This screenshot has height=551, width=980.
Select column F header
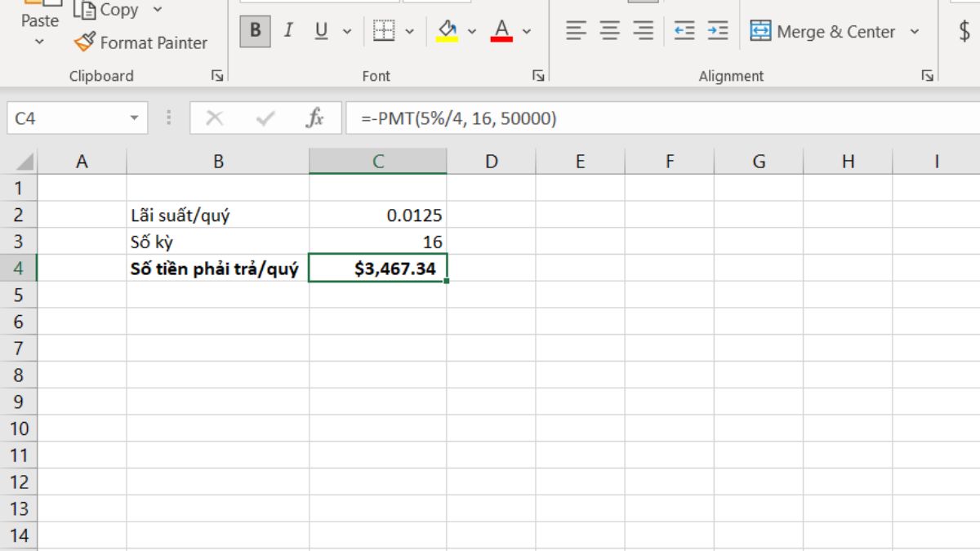click(x=670, y=162)
